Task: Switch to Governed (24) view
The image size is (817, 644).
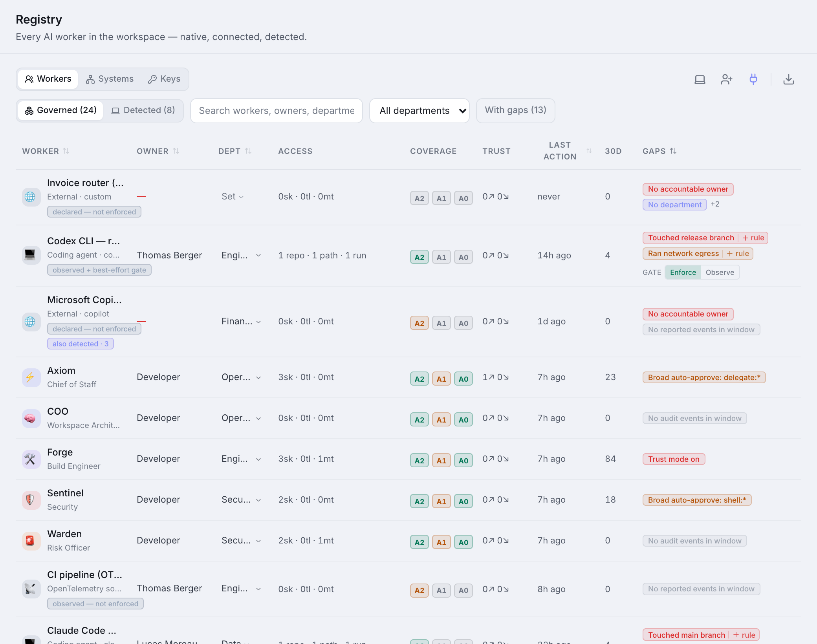Action: pos(61,110)
